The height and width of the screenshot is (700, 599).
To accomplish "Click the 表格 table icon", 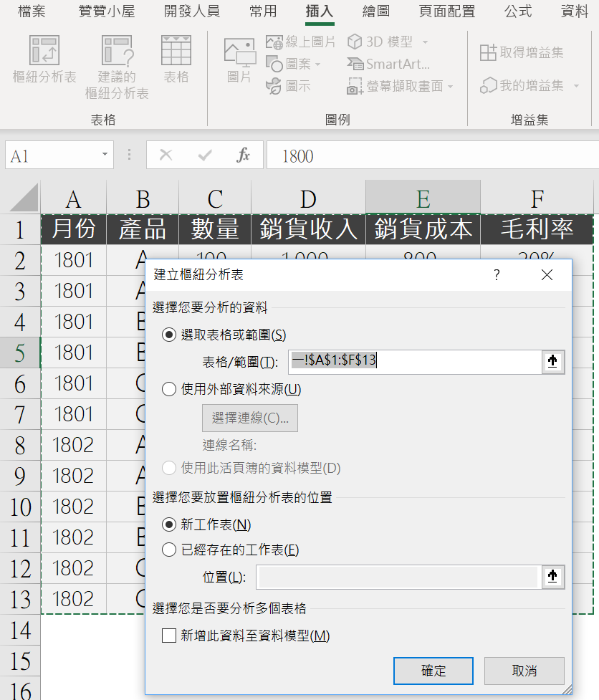I will point(176,51).
